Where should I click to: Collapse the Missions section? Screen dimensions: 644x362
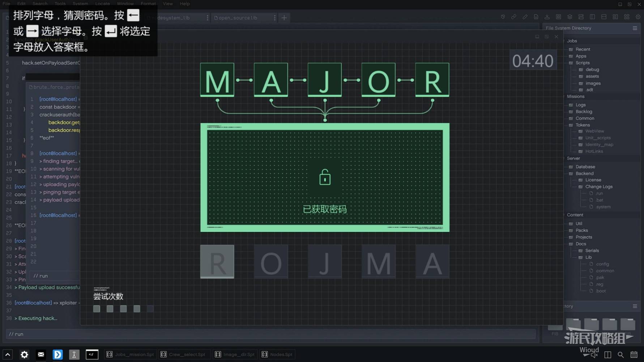pyautogui.click(x=575, y=96)
